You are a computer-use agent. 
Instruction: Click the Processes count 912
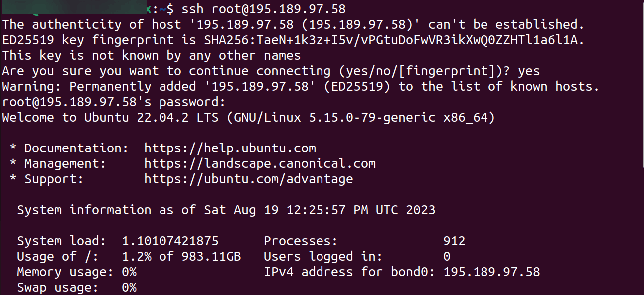[x=454, y=241]
